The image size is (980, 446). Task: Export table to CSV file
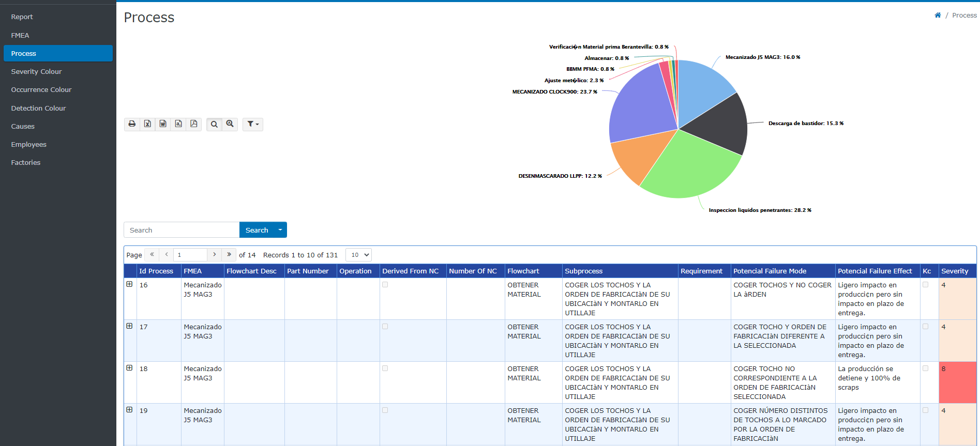point(178,124)
